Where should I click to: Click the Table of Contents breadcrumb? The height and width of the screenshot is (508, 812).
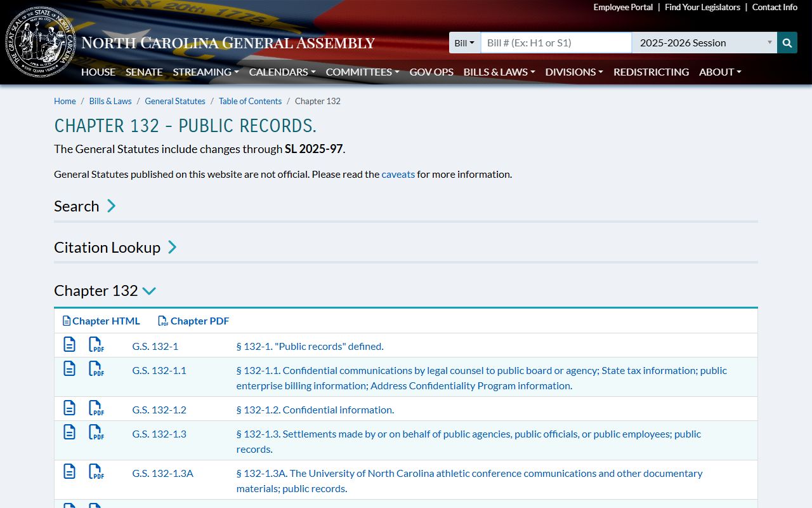pyautogui.click(x=250, y=101)
